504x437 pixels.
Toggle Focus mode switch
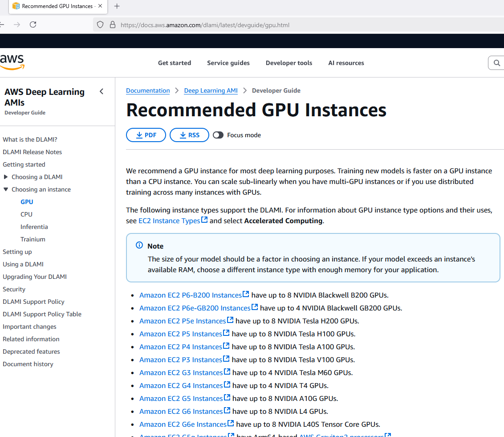218,135
